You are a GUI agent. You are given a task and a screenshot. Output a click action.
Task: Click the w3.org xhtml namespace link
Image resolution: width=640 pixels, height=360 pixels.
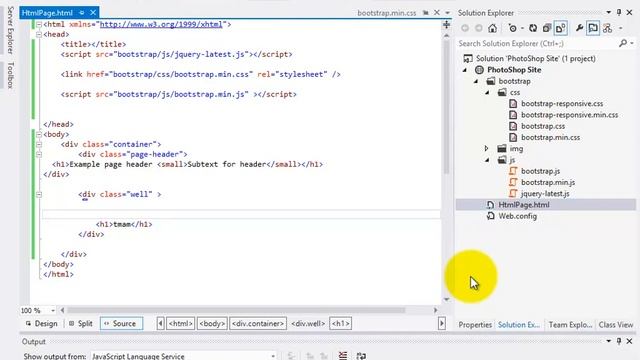pos(161,24)
